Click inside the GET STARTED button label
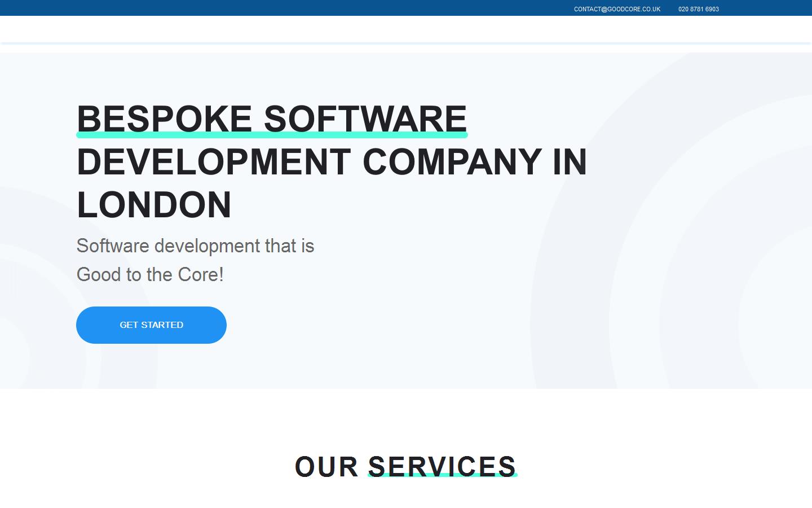 [x=151, y=325]
